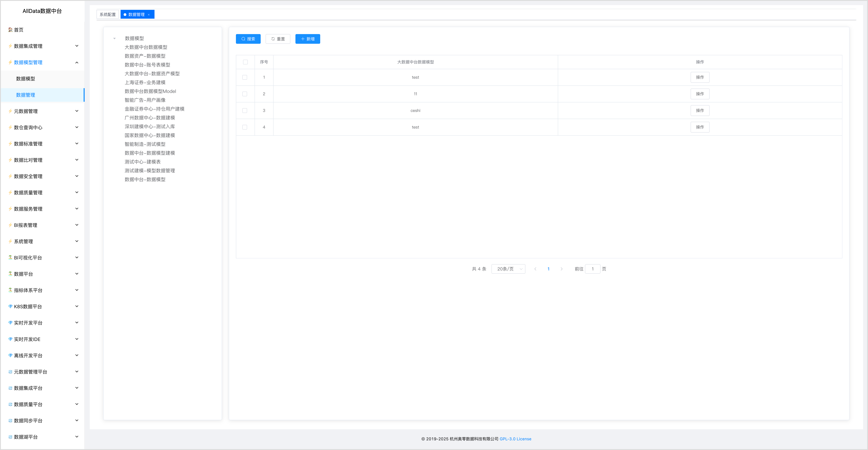
Task: Check the checkbox for row 2
Action: coord(245,94)
